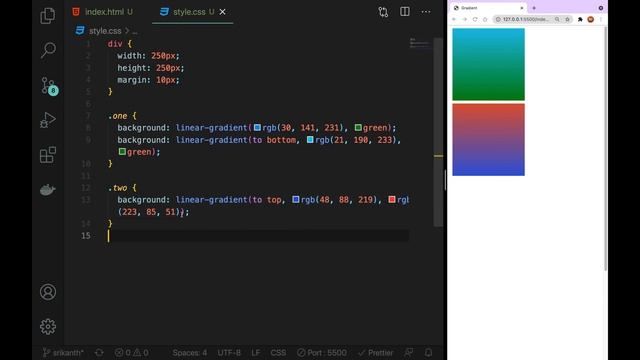Open color swatch for green on wrapped line
Screen dimensions: 640x360
click(x=122, y=152)
